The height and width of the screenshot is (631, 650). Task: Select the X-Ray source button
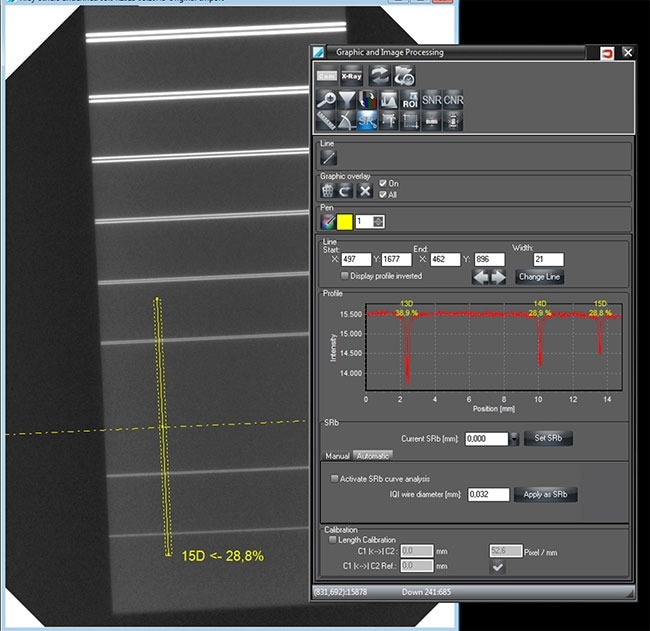(352, 76)
